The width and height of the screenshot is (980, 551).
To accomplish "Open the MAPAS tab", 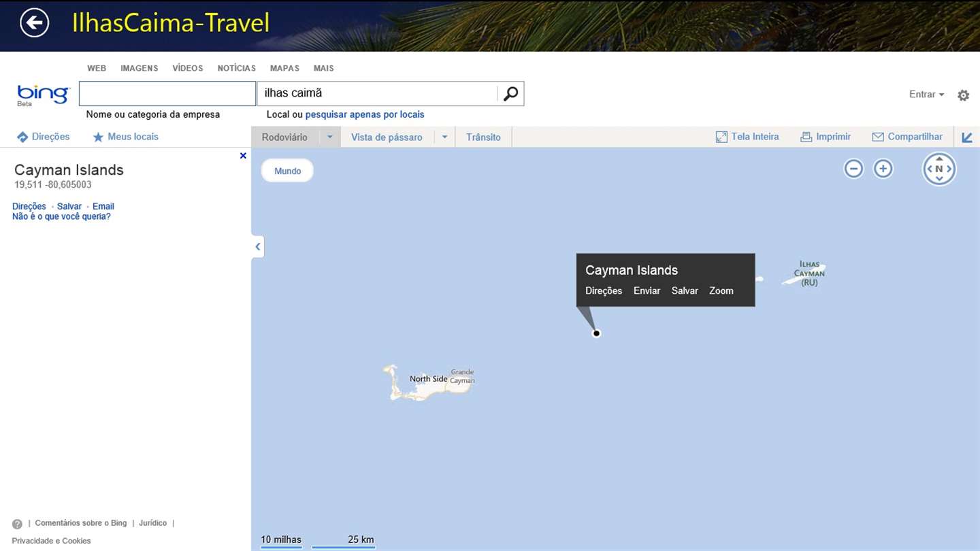I will 284,68.
